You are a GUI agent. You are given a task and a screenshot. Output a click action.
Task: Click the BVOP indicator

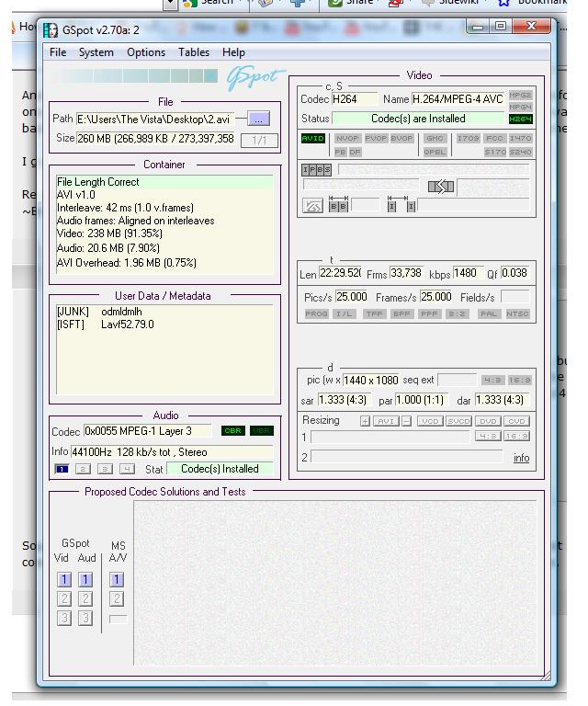401,138
